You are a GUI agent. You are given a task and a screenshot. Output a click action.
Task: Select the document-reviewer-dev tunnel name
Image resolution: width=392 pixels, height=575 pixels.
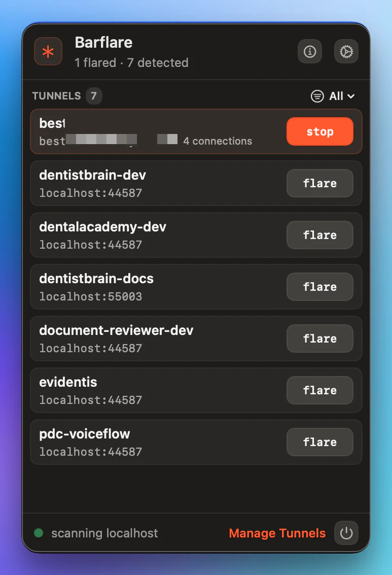[116, 330]
